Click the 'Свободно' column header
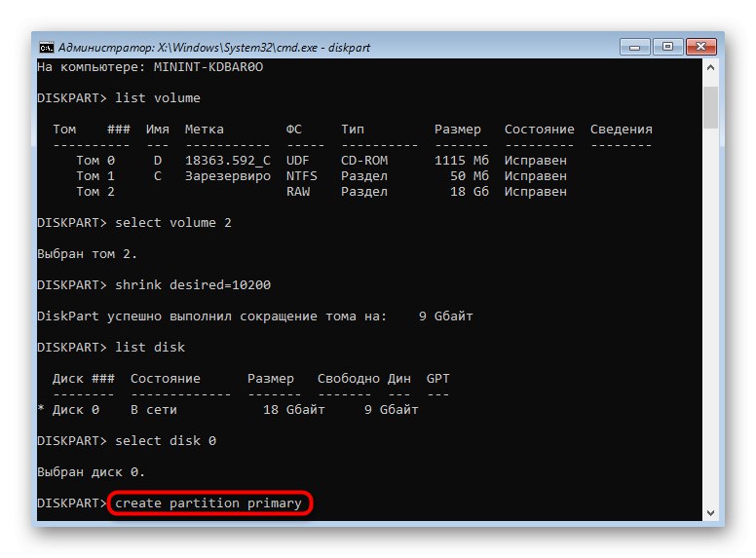 pyautogui.click(x=348, y=379)
